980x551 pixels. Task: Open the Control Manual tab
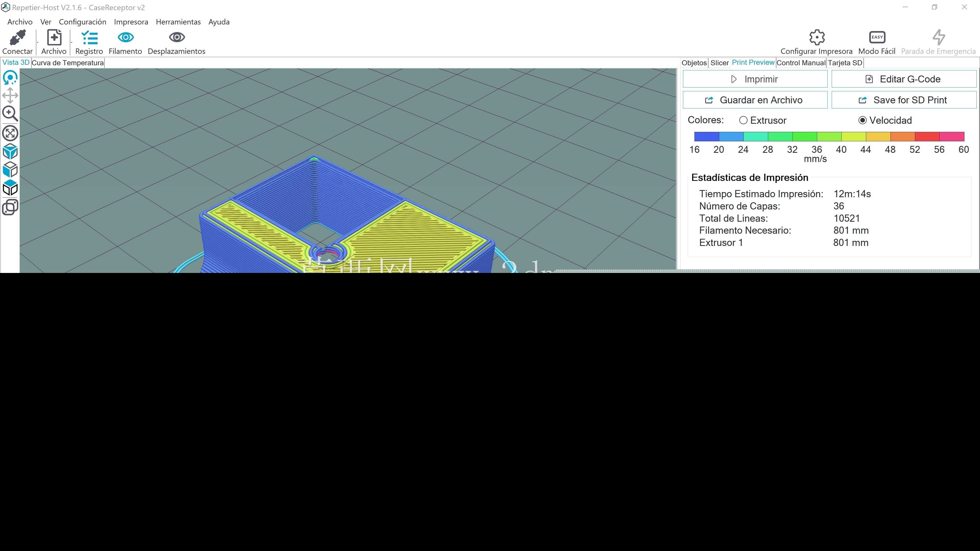click(801, 63)
